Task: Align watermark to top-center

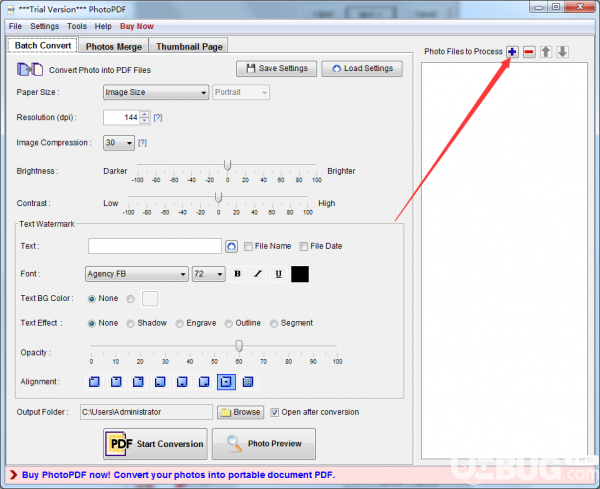Action: 116,381
